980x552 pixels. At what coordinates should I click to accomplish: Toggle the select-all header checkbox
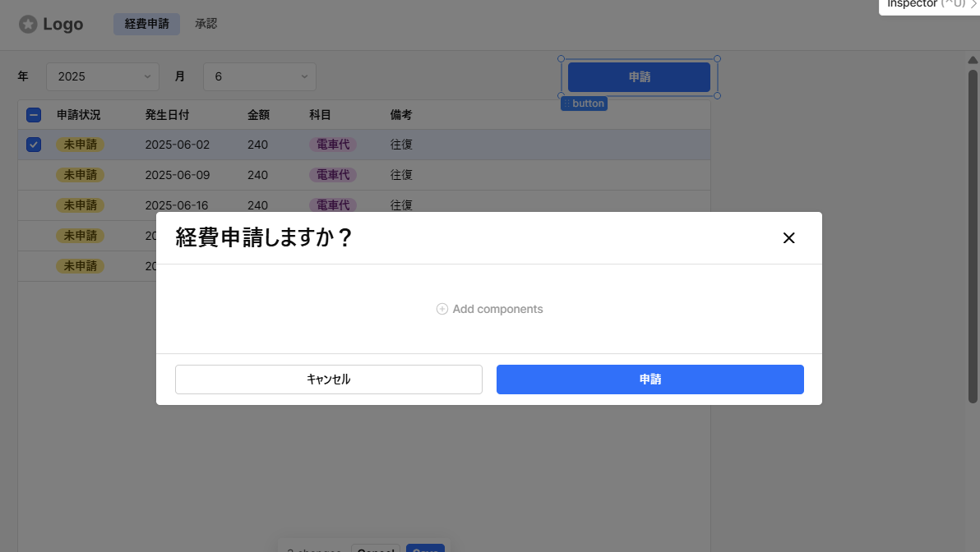(x=34, y=115)
